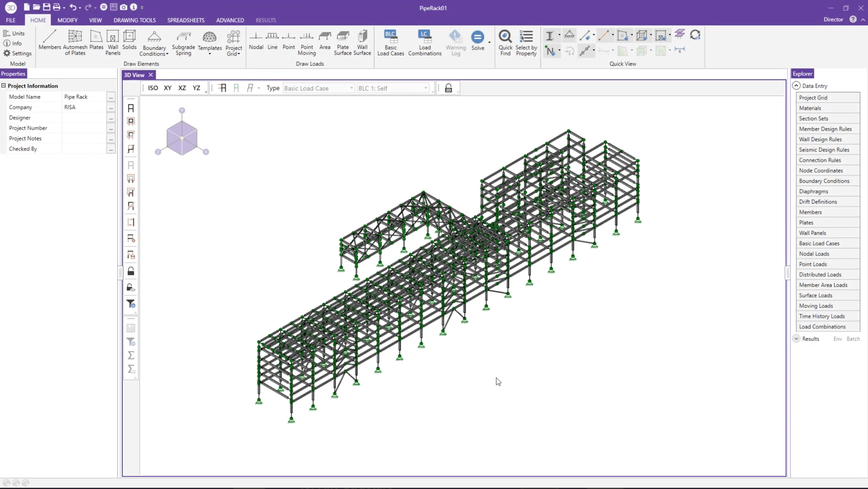
Task: Click the Subgrade Spring tool
Action: [x=183, y=43]
